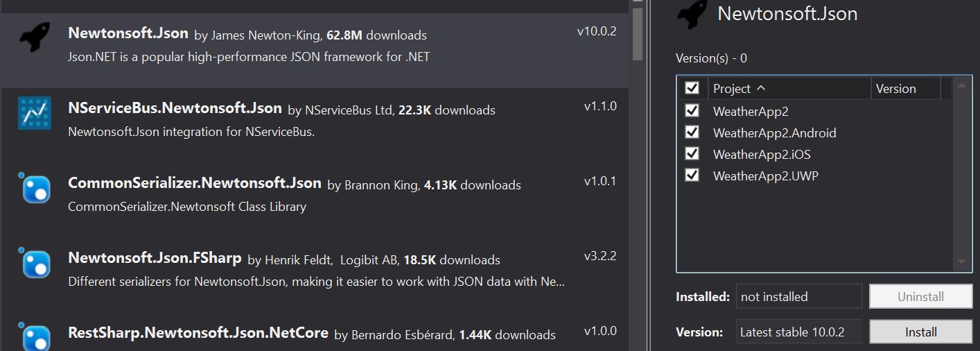Select the Newtonsoft.Json package row
The image size is (980, 351).
pos(315,50)
